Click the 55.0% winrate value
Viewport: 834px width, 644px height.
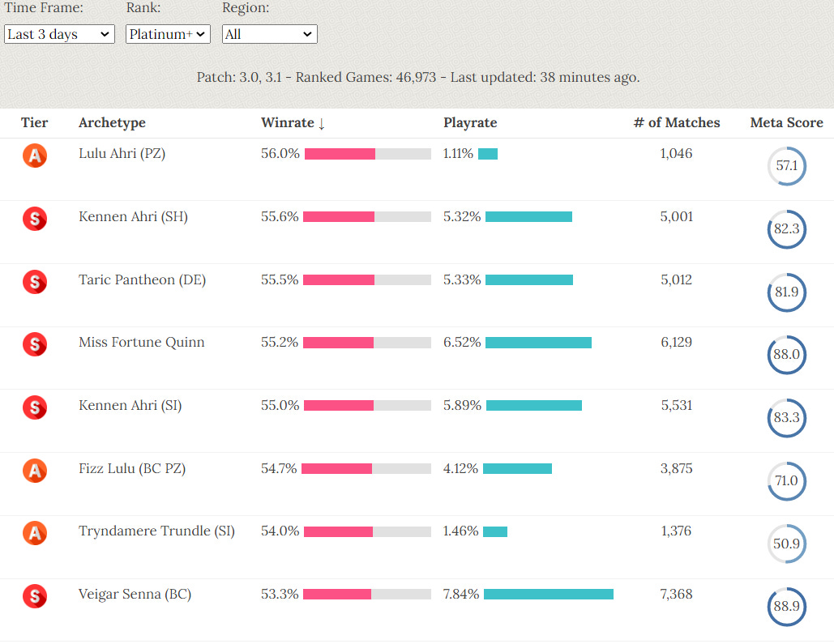(280, 406)
